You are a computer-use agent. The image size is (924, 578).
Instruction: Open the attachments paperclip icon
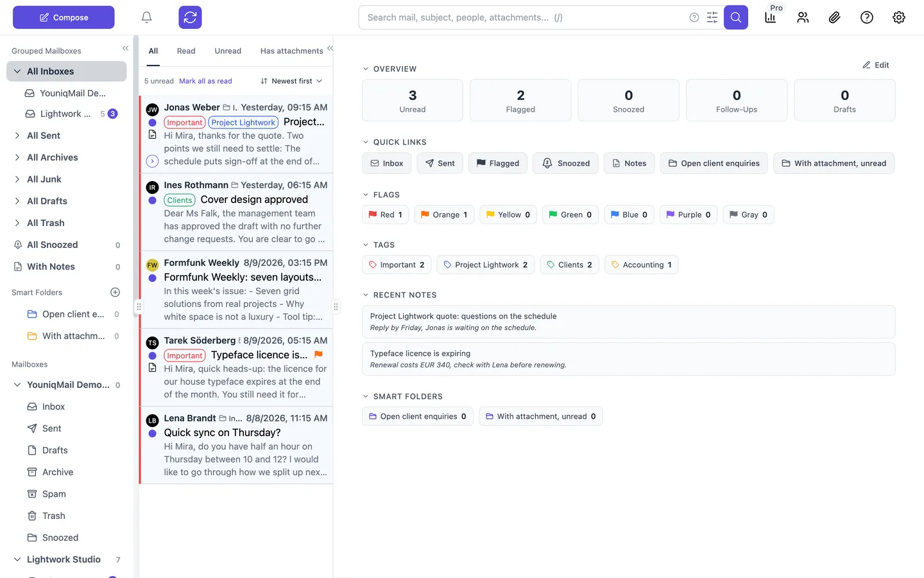click(835, 17)
